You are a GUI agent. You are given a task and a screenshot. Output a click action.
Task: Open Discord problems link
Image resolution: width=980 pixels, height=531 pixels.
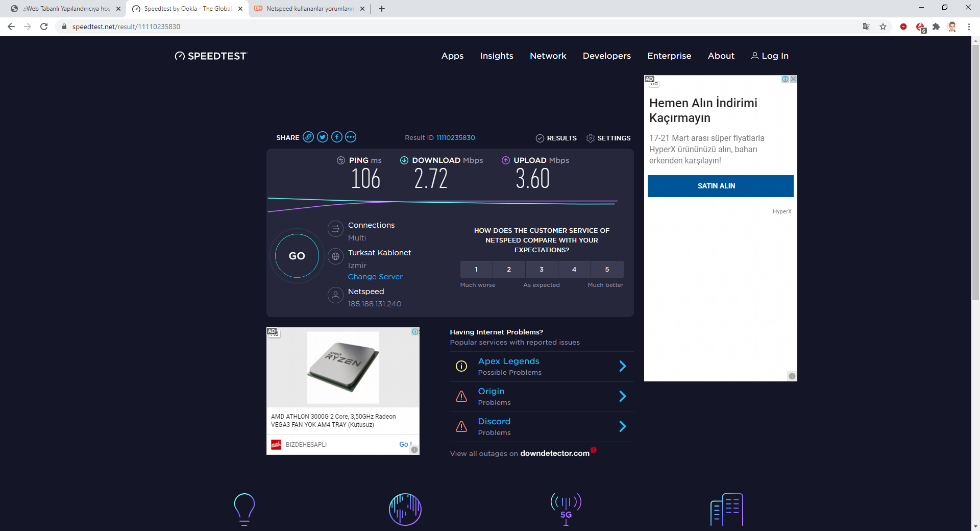click(x=494, y=421)
